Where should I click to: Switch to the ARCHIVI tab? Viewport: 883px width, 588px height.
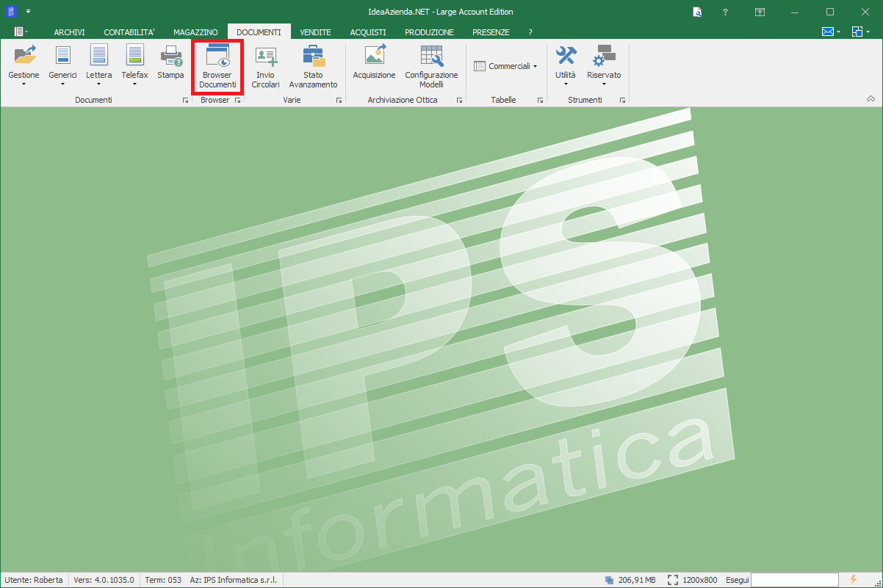pyautogui.click(x=69, y=32)
